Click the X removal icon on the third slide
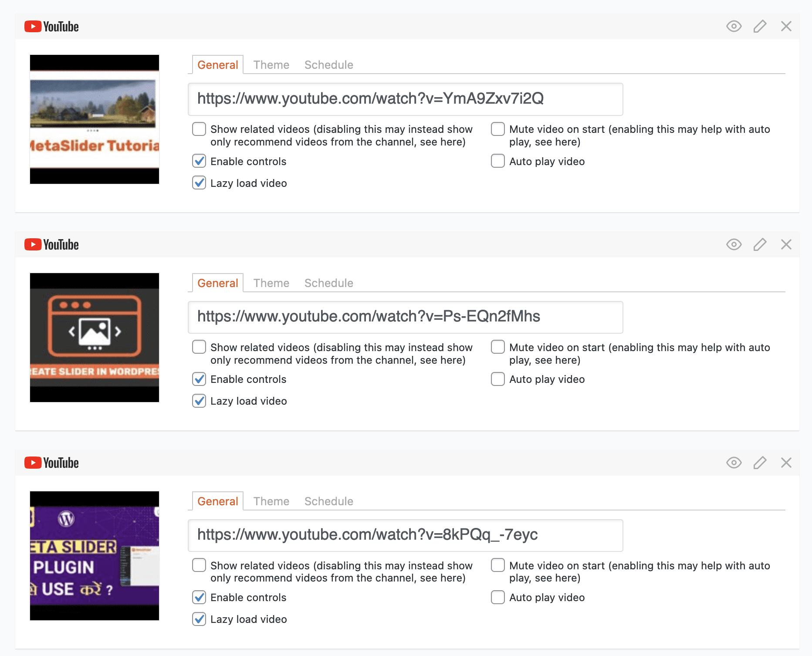 tap(786, 463)
